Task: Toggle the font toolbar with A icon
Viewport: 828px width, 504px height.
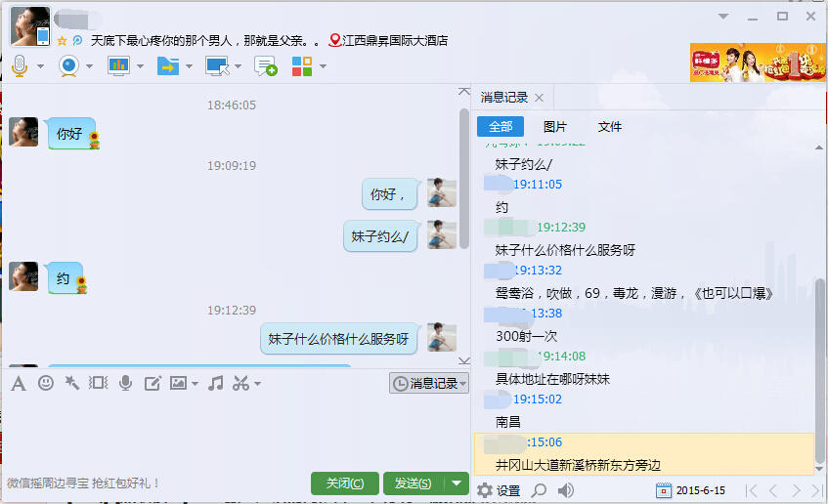Action: pyautogui.click(x=18, y=383)
